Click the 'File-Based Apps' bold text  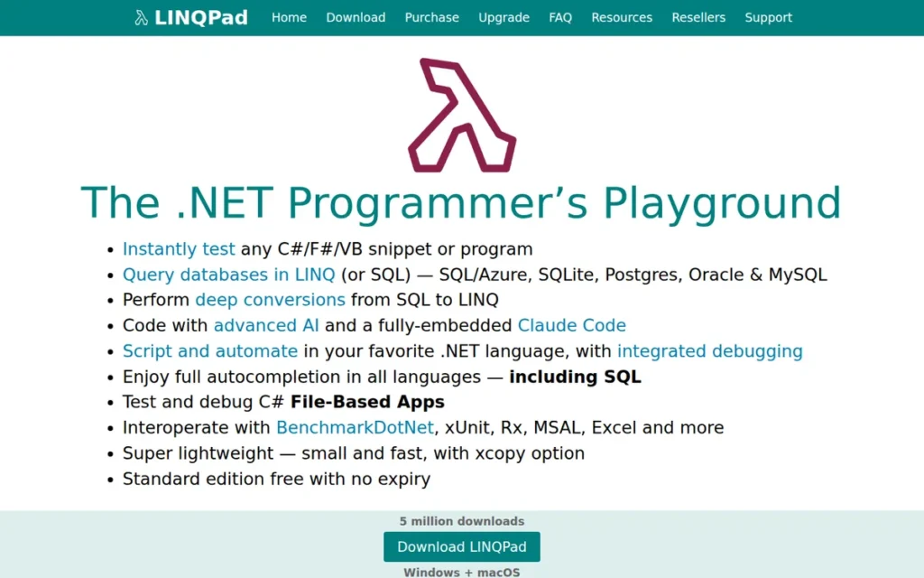point(367,402)
